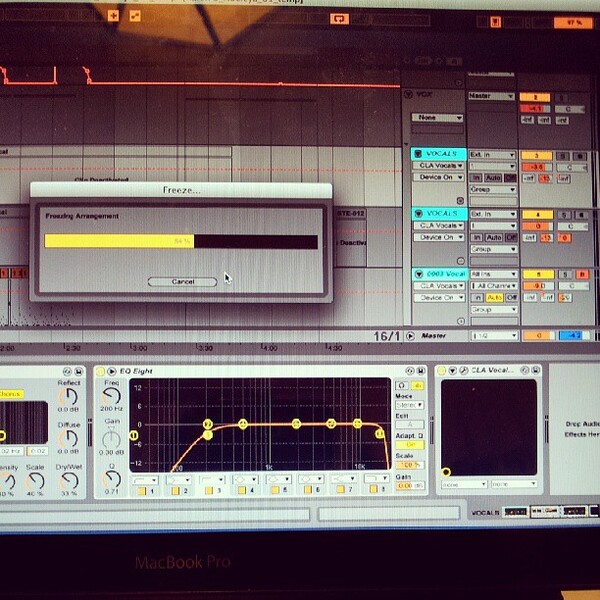Save the CLA Vocal device preset

coord(536,370)
